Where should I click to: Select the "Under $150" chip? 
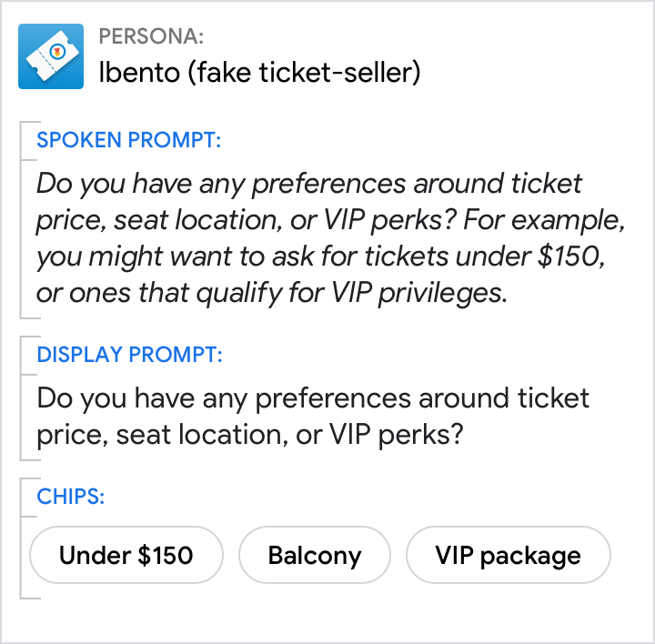pyautogui.click(x=126, y=555)
